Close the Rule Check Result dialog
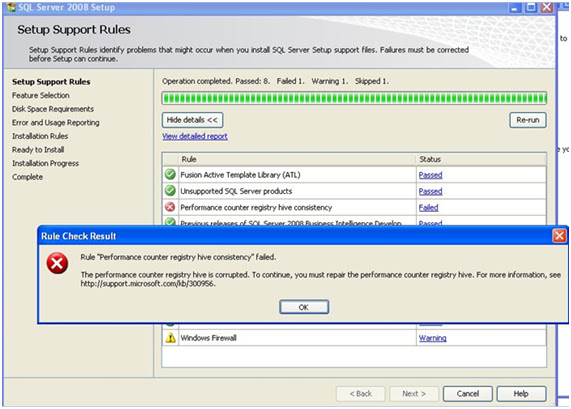Screen dimensions: 571x409 559,236
